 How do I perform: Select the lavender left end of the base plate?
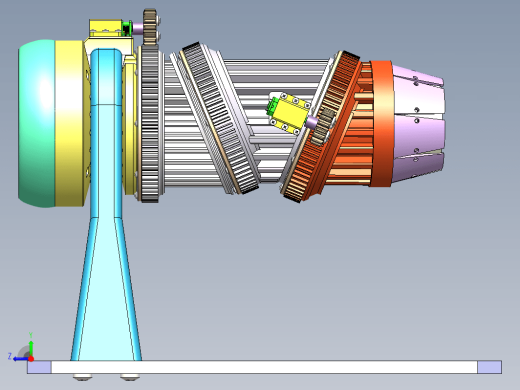tap(39, 367)
